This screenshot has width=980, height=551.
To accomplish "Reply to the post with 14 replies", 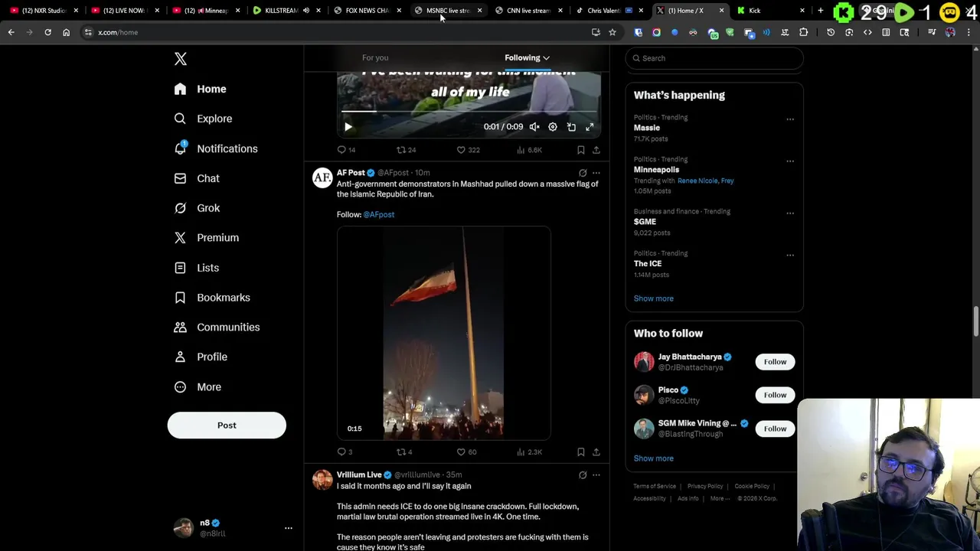I will (x=346, y=150).
